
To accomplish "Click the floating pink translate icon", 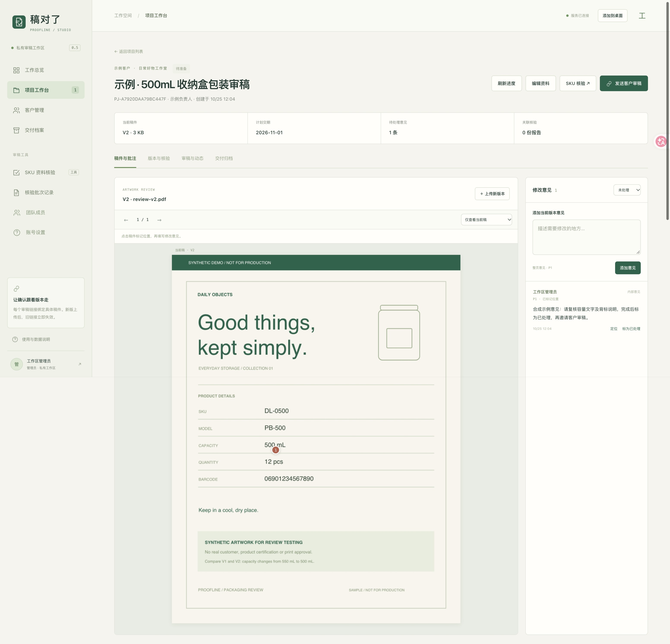I will click(661, 141).
